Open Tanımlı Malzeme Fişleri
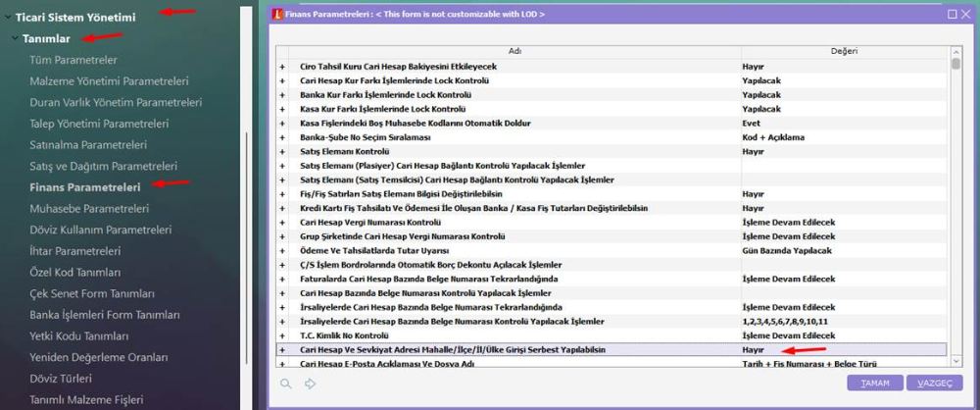 click(86, 399)
